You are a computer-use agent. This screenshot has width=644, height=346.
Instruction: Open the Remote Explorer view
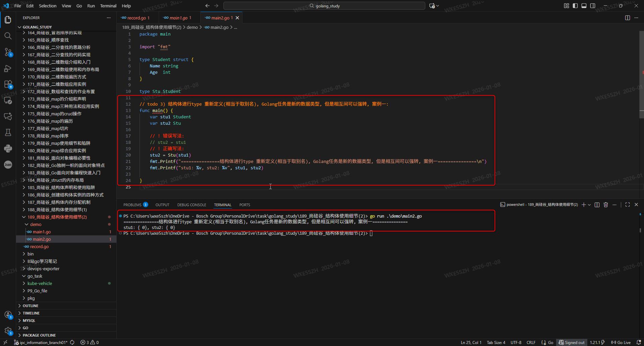[8, 100]
